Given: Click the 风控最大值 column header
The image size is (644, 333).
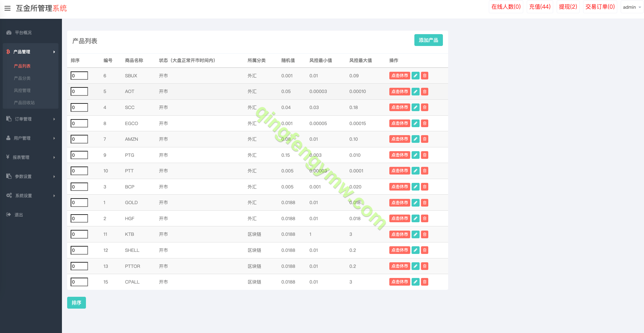Looking at the screenshot, I should (360, 60).
